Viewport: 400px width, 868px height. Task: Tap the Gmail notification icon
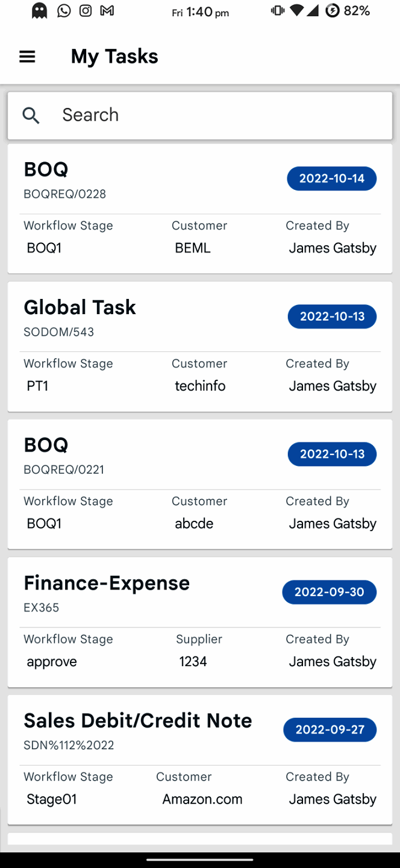tap(107, 11)
